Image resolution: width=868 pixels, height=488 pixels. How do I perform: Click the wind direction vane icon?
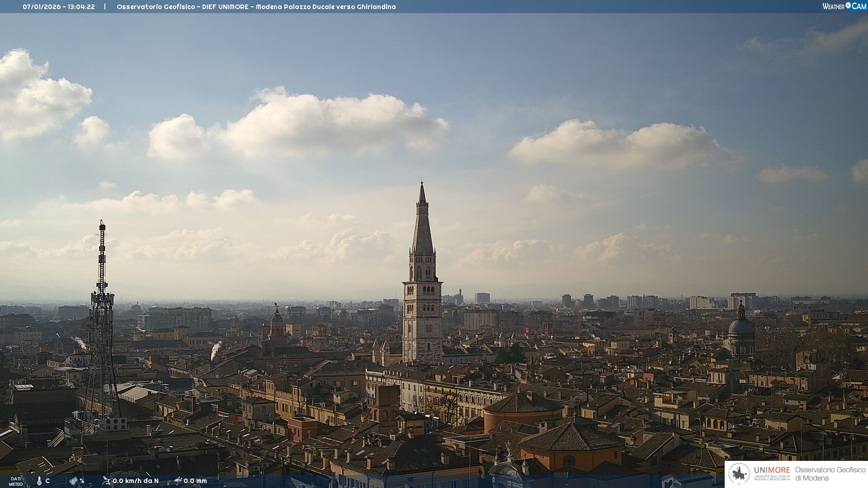pyautogui.click(x=106, y=480)
